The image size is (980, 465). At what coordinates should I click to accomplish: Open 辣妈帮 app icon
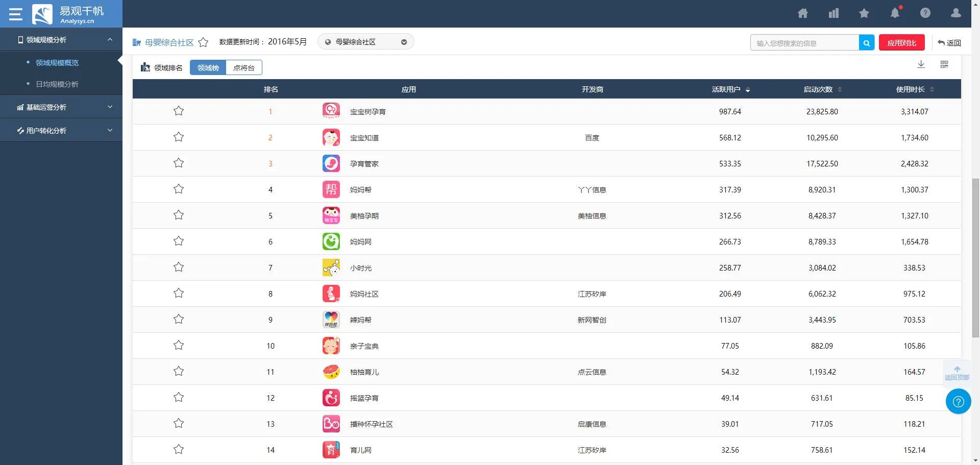point(331,320)
